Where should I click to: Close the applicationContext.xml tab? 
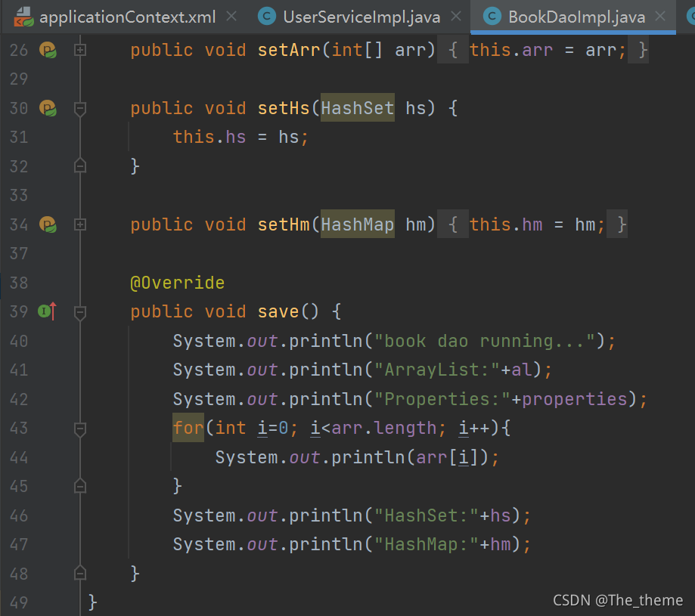point(231,17)
